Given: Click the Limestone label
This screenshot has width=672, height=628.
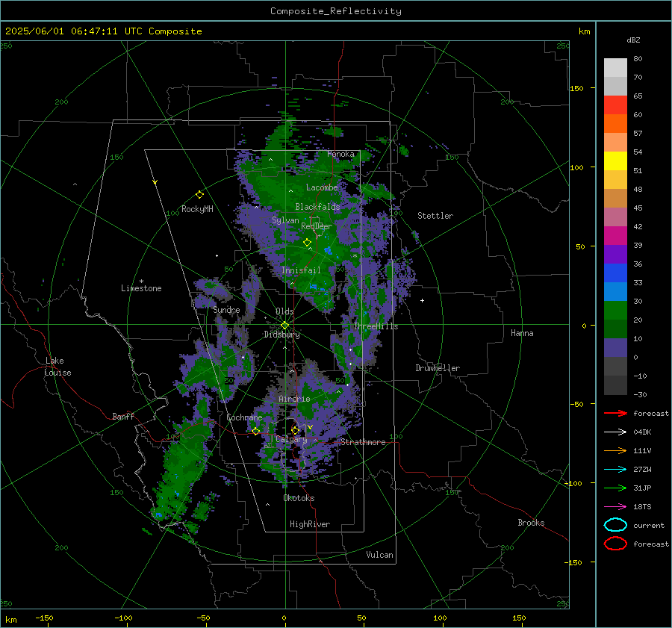Looking at the screenshot, I should [141, 288].
